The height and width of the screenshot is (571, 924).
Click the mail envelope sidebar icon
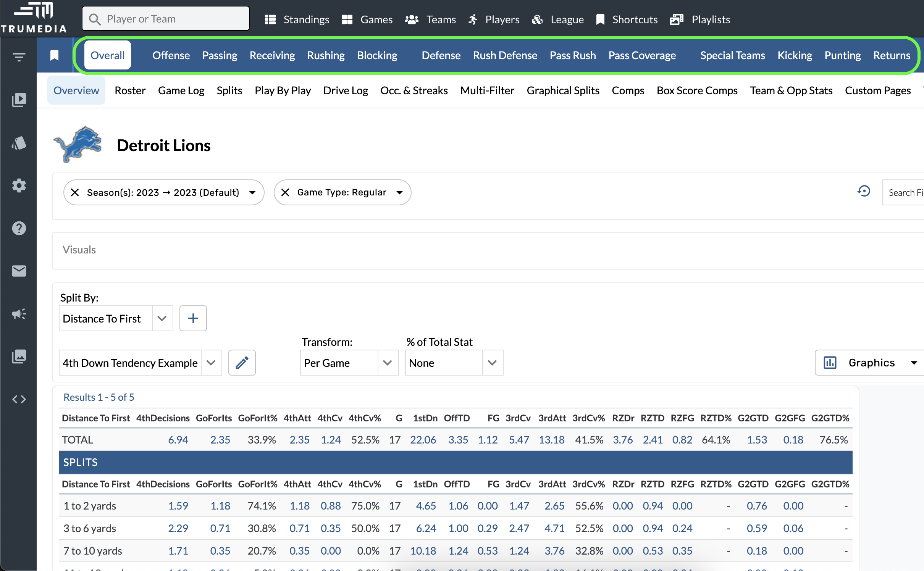click(x=19, y=271)
